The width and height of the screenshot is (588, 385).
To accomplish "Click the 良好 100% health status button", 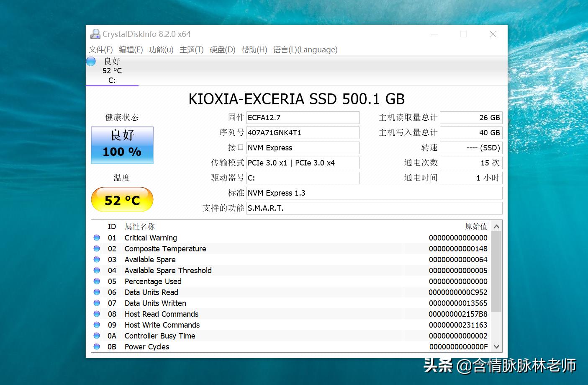I will click(122, 145).
